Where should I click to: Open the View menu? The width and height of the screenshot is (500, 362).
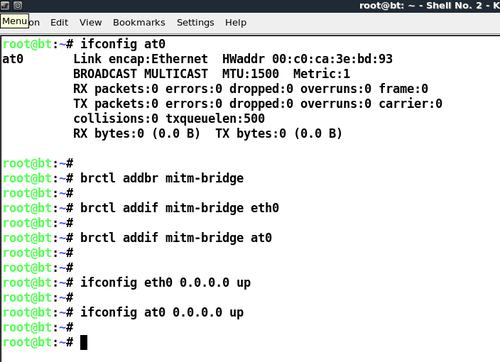tap(90, 23)
